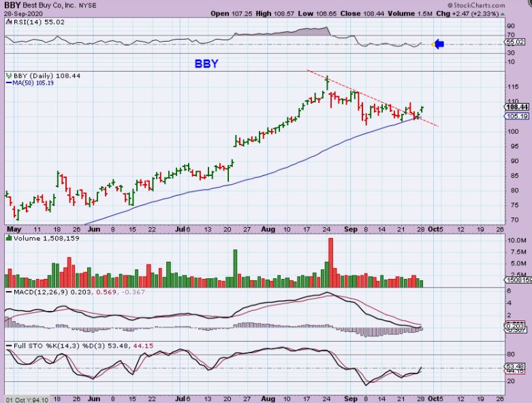Click the 'MA(50) 105.19' legend text
This screenshot has width=532, height=403.
[33, 83]
